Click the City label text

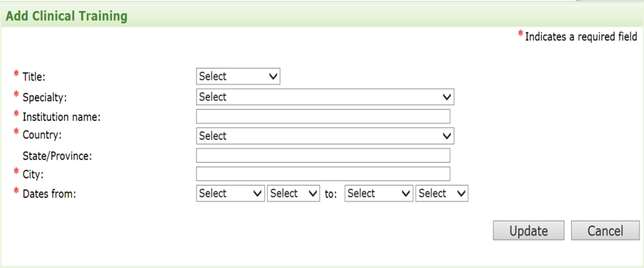click(x=32, y=175)
